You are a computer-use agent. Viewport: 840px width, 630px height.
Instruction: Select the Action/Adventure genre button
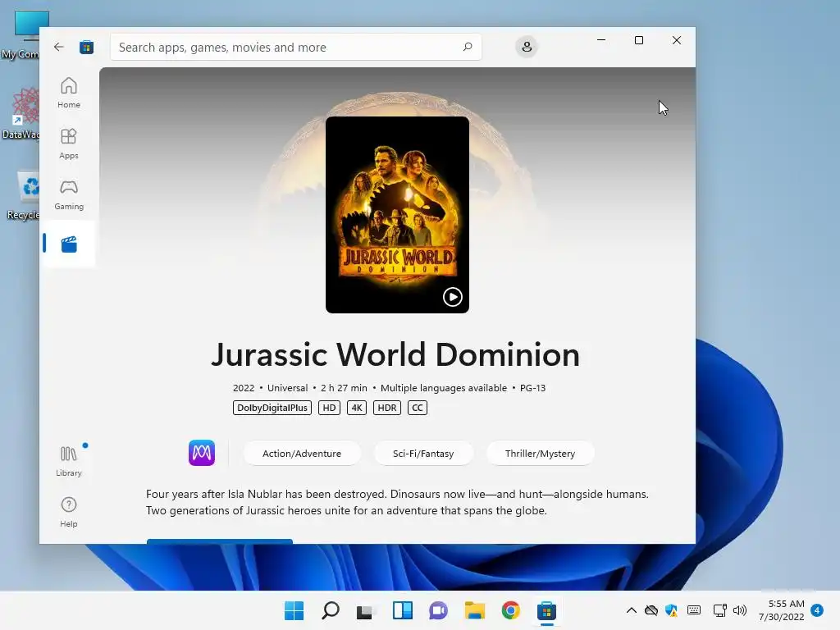point(302,453)
